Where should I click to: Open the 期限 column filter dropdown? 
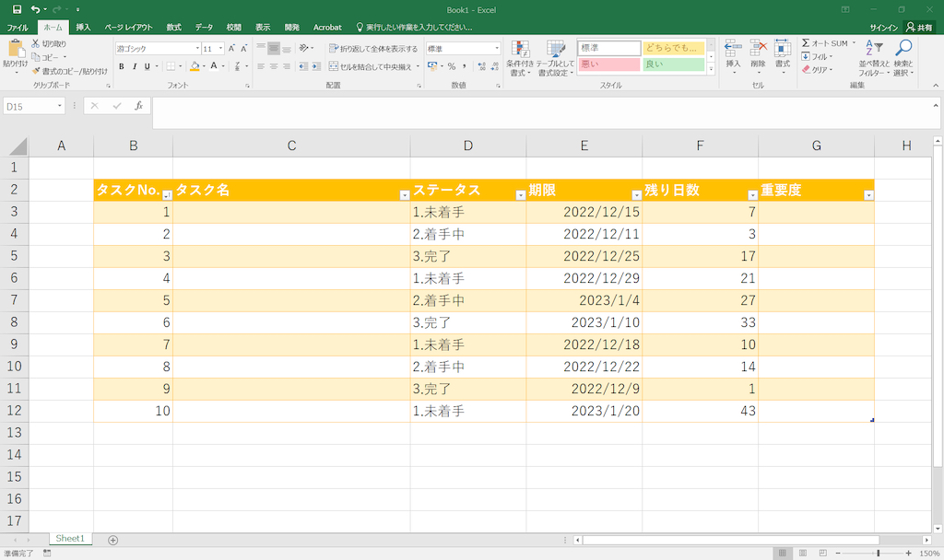coord(636,195)
